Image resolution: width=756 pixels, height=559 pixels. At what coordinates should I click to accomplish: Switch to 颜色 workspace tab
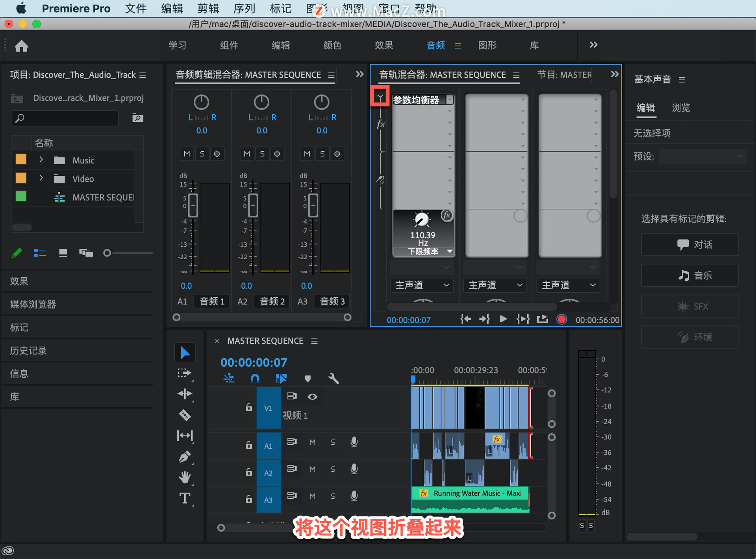click(332, 45)
